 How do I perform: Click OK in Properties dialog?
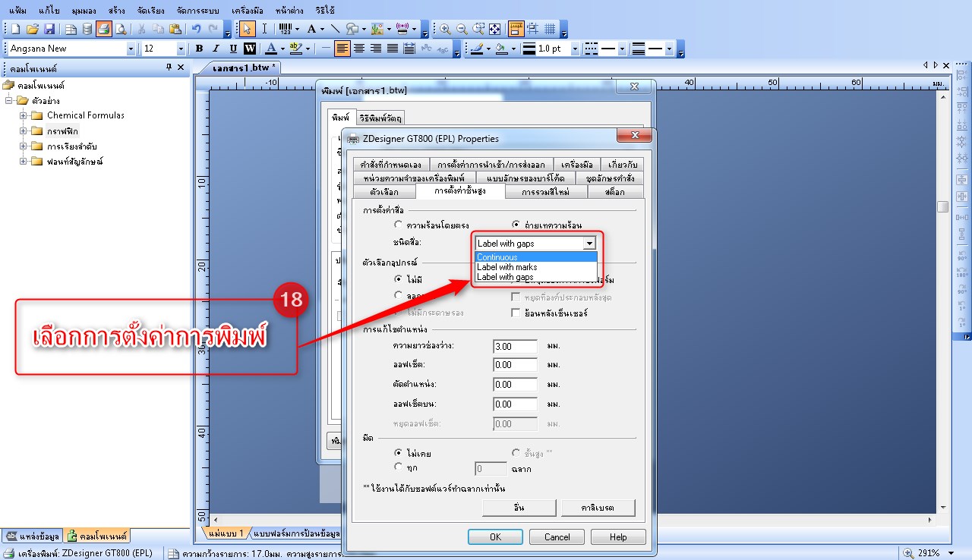tap(495, 536)
